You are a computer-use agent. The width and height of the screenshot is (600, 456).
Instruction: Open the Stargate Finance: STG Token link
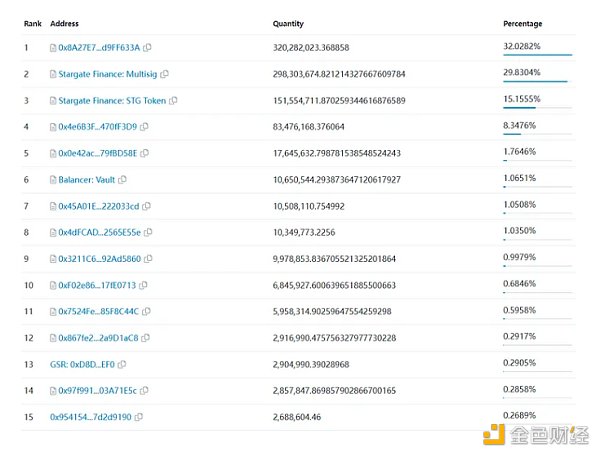(x=112, y=101)
